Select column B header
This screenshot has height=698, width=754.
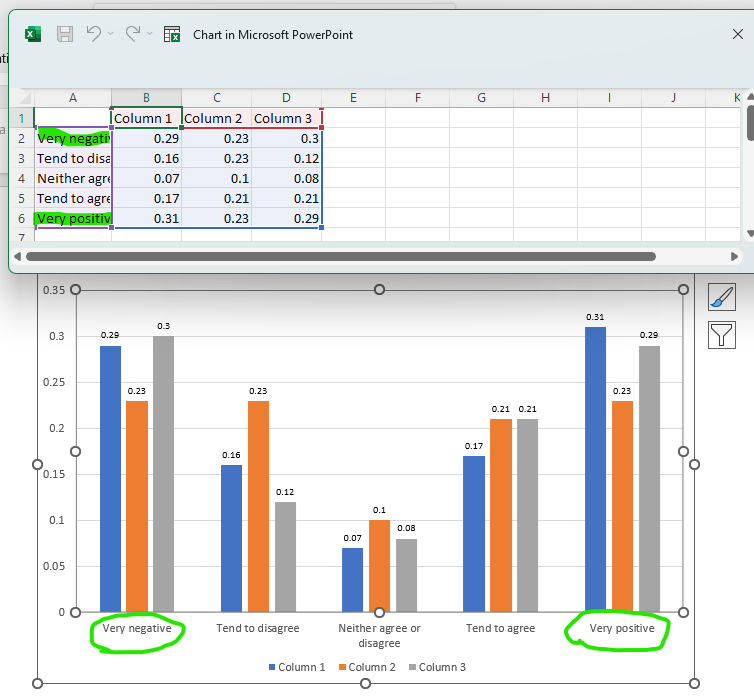click(146, 97)
